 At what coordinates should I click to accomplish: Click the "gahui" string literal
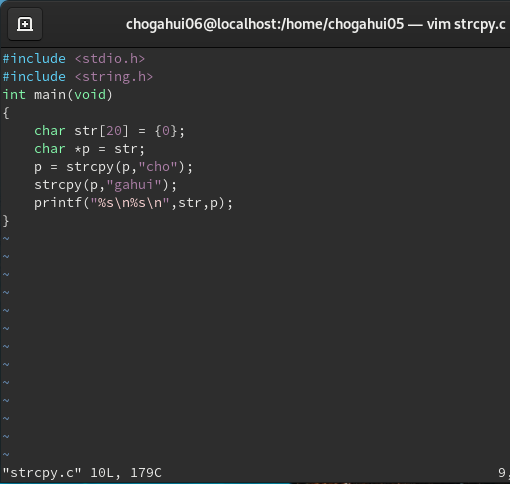134,185
